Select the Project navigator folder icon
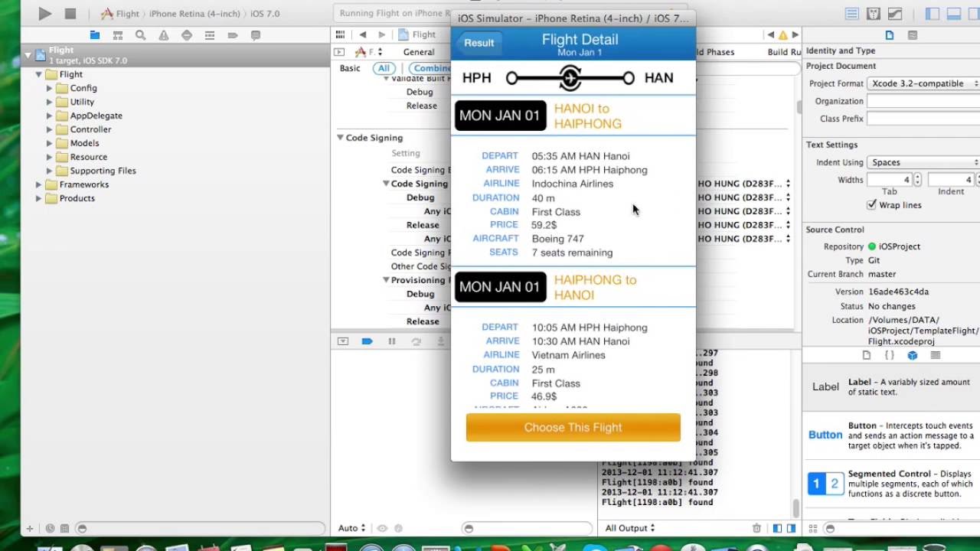The width and height of the screenshot is (980, 551). 95,35
